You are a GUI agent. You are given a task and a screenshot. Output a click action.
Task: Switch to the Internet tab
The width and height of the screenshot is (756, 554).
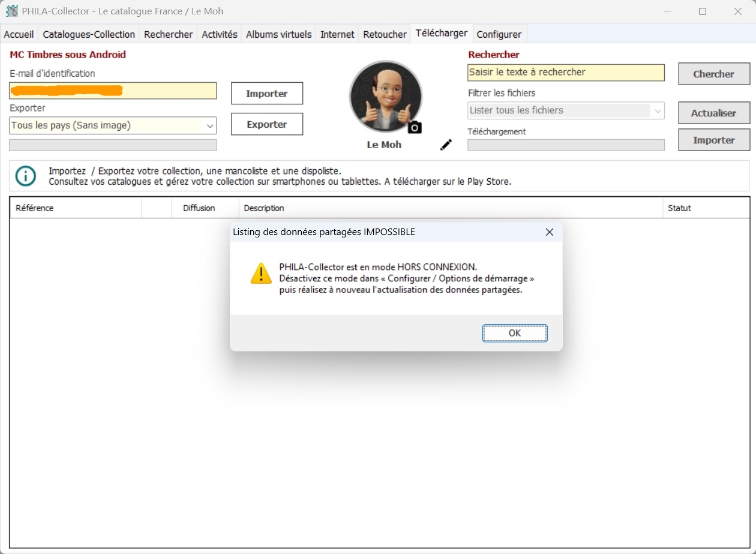click(x=337, y=34)
